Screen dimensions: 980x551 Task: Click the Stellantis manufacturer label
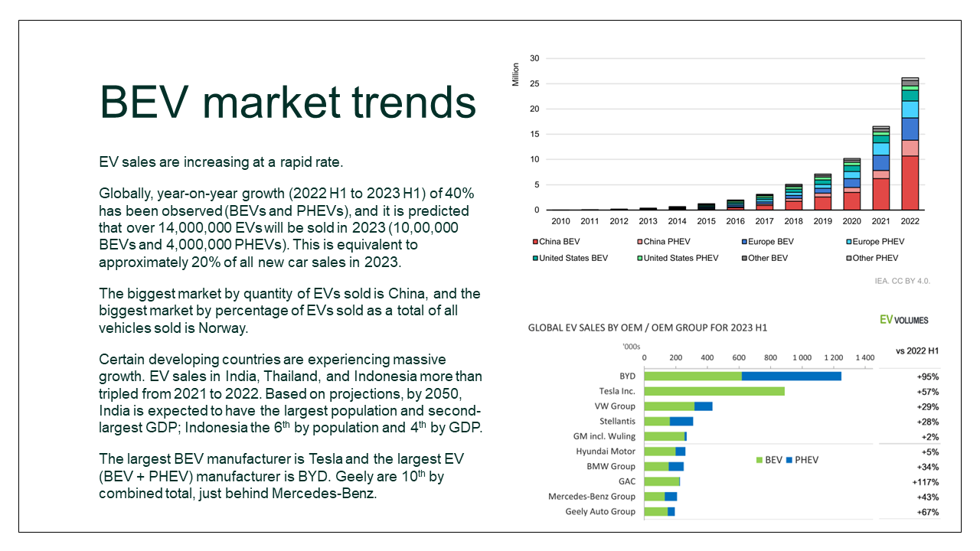click(x=618, y=421)
